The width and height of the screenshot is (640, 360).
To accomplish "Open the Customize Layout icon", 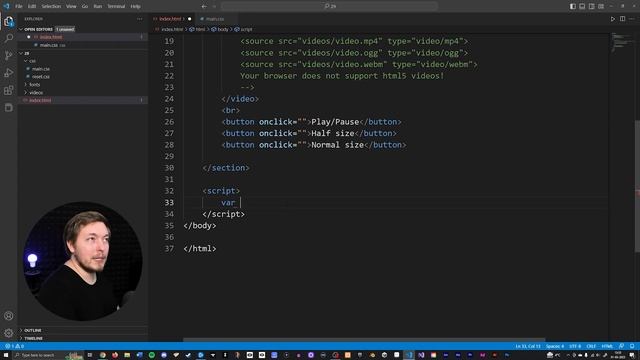I will point(601,6).
